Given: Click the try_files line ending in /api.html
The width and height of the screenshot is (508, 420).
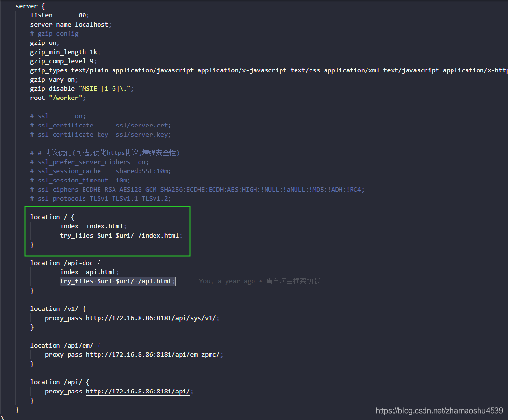Looking at the screenshot, I should [117, 281].
